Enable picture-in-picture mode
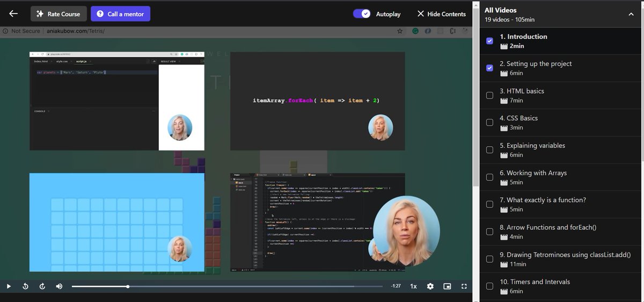The height and width of the screenshot is (302, 644). click(447, 286)
